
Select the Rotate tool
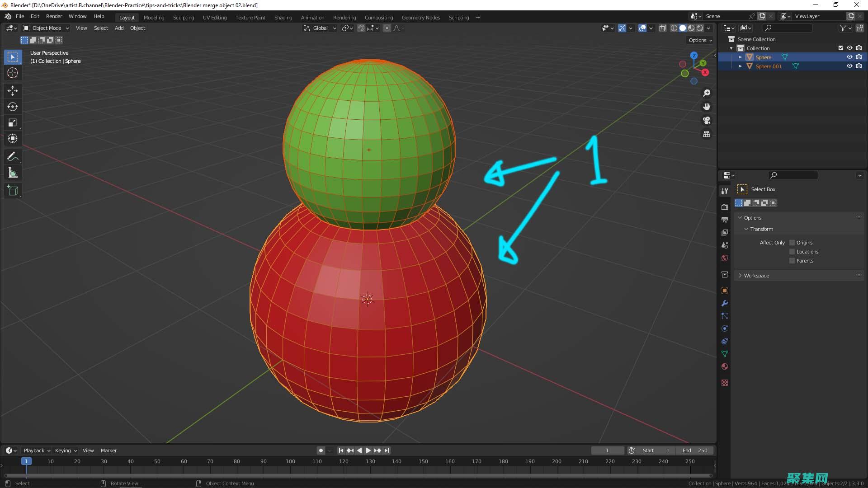[x=13, y=107]
